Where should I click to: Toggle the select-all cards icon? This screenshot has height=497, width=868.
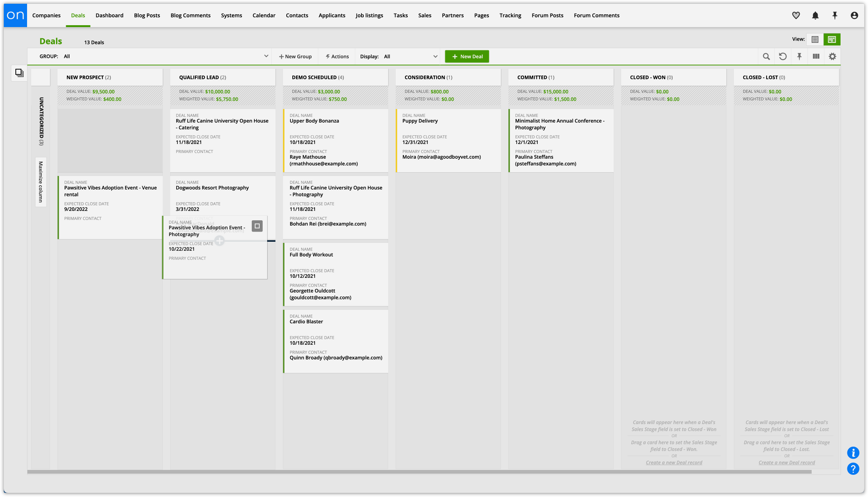[19, 73]
